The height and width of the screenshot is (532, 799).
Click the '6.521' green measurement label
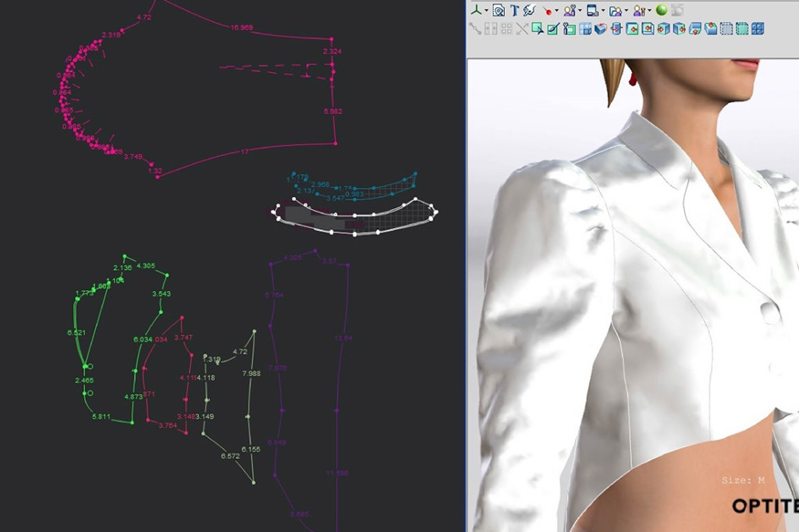[76, 333]
